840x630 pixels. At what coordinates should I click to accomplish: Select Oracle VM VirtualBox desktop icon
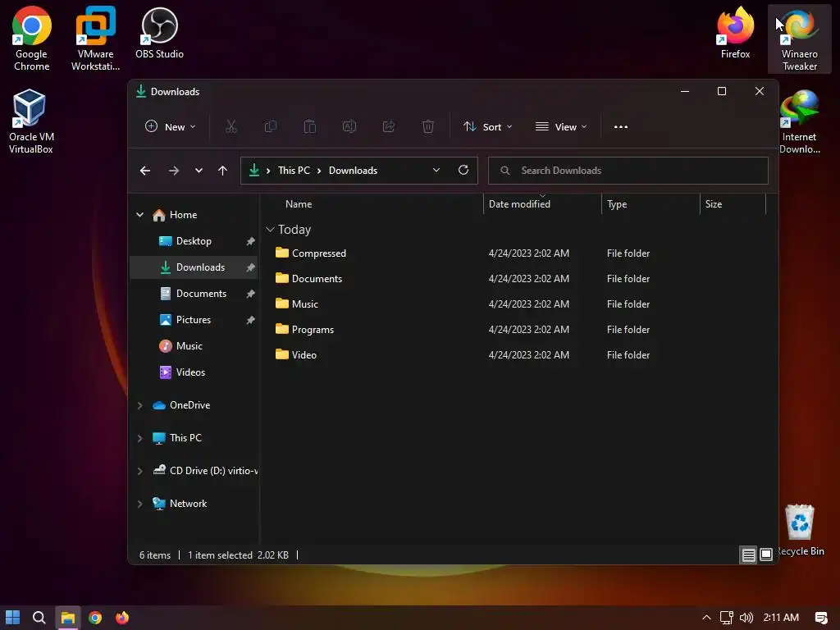click(30, 121)
